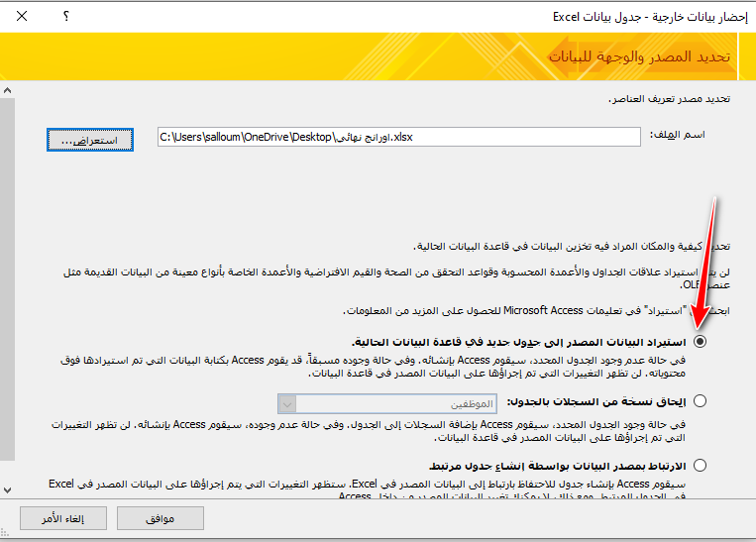Select the import source data into new table radio button

[x=701, y=342]
